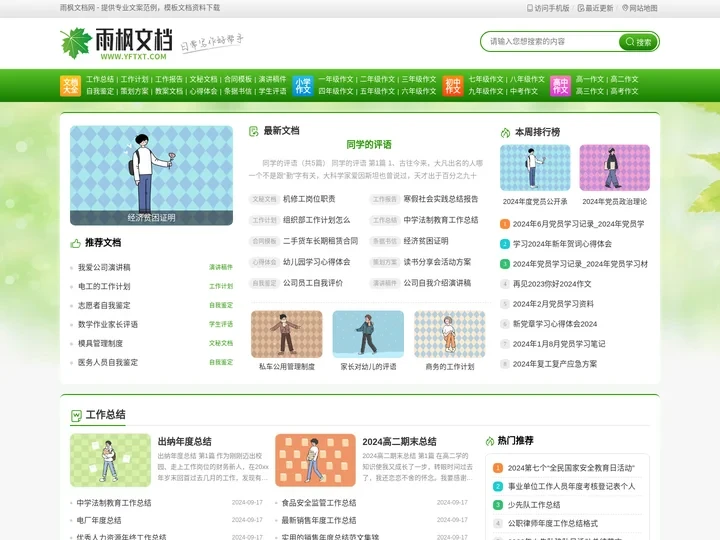Screen dimensions: 720x540
Task: Focus the search input field
Action: pyautogui.click(x=551, y=42)
